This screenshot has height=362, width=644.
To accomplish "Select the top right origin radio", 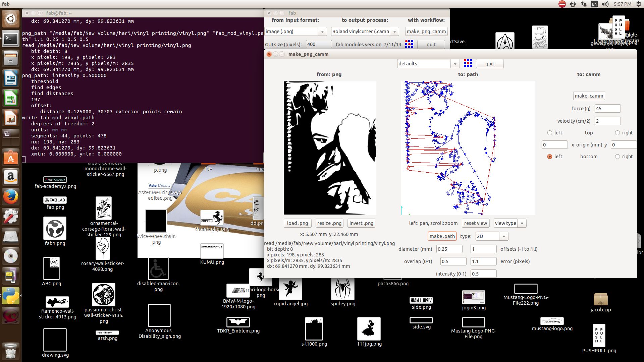I will click(x=617, y=133).
